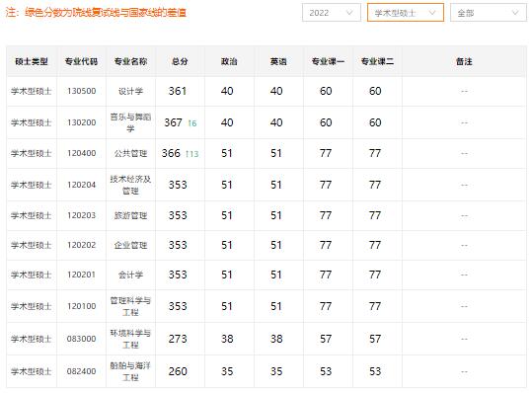Open the 学术型硕士 degree type dropdown
The image size is (532, 393).
click(x=405, y=13)
